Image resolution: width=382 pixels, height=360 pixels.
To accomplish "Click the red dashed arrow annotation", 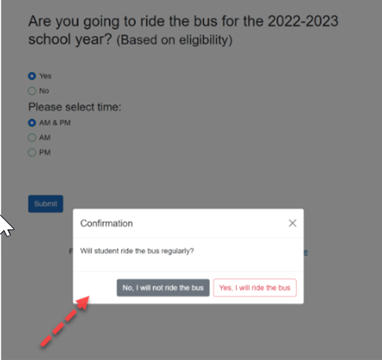I will (66, 321).
